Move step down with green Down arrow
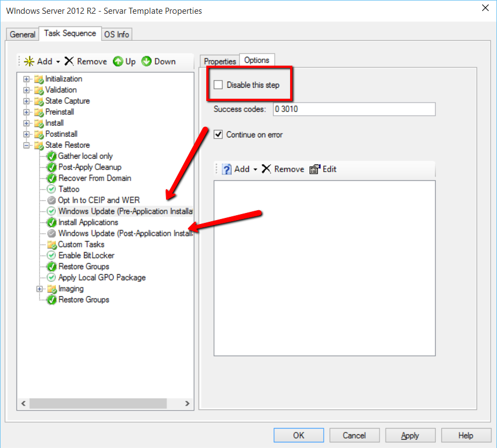This screenshot has width=497, height=448. pos(147,61)
